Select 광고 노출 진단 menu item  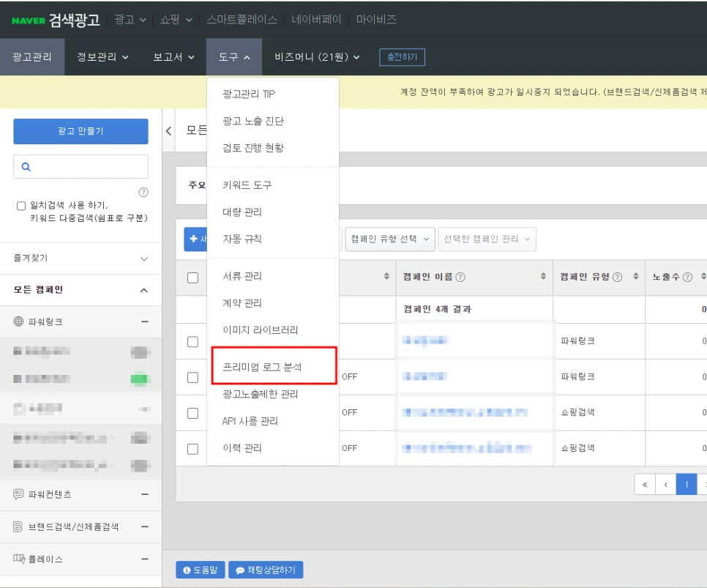[253, 121]
